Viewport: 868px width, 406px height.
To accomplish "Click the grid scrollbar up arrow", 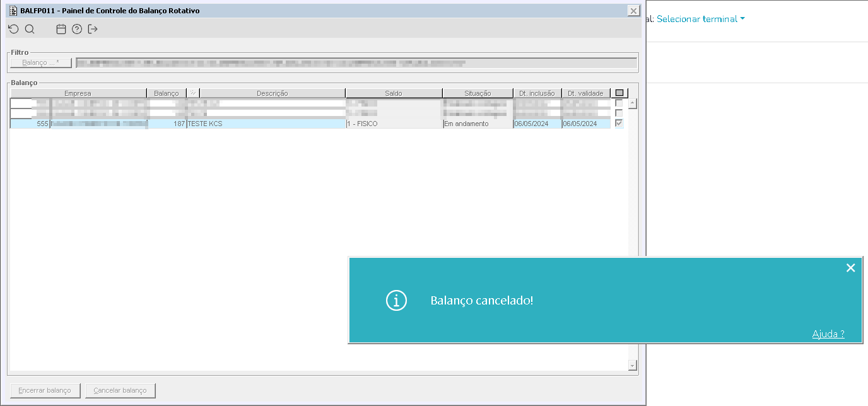I will 633,103.
